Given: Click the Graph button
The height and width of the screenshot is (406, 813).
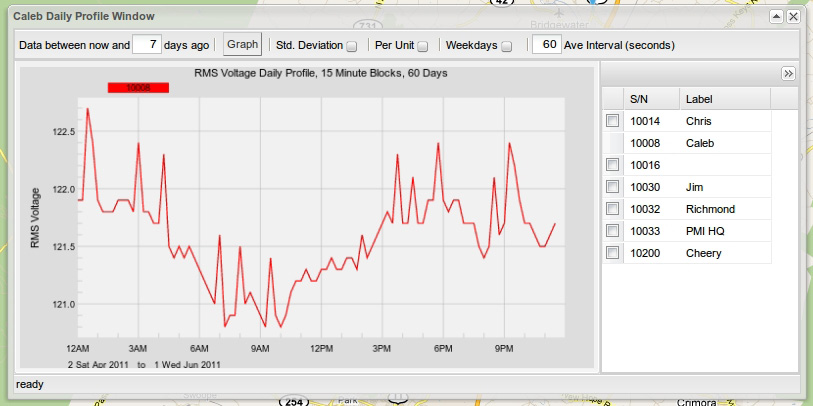Looking at the screenshot, I should pos(242,45).
